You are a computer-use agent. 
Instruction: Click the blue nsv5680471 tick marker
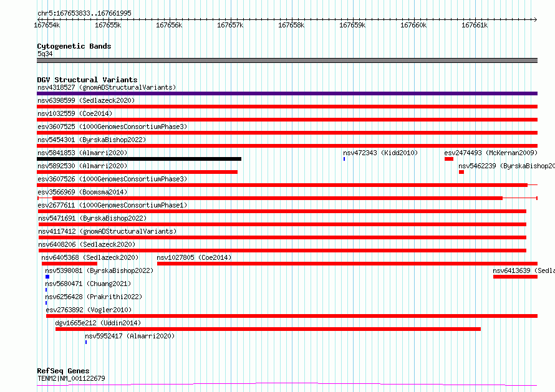[x=46, y=290]
